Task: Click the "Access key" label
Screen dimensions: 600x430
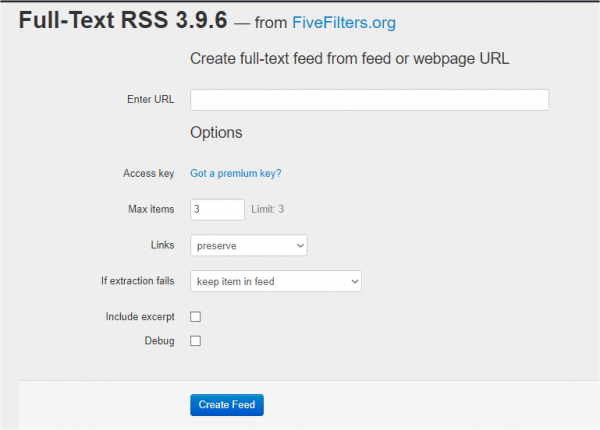Action: (148, 173)
